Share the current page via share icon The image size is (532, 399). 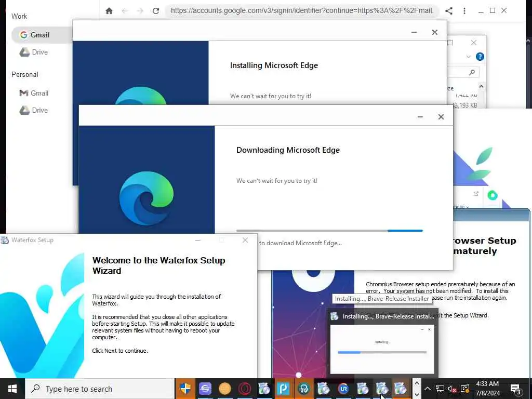coord(448,11)
